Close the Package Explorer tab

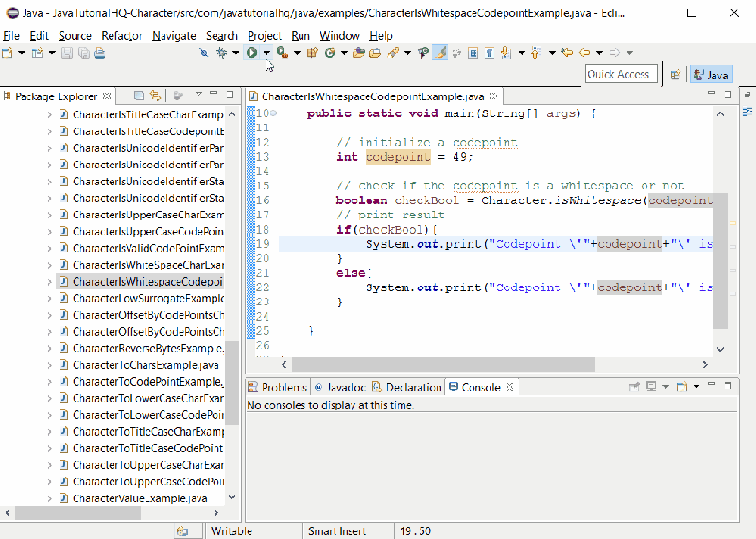point(107,96)
